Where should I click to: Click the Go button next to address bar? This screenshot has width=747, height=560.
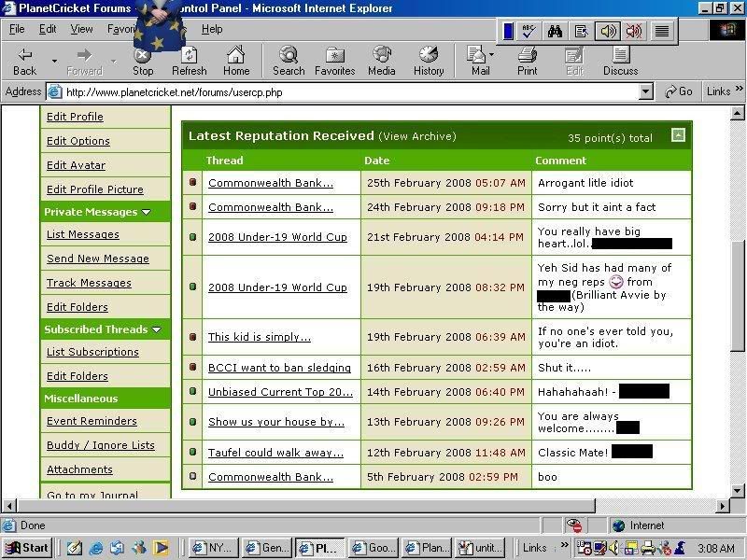point(679,91)
